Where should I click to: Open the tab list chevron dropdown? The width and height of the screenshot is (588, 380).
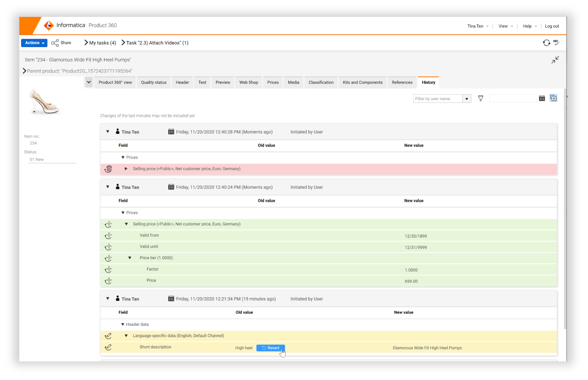89,82
